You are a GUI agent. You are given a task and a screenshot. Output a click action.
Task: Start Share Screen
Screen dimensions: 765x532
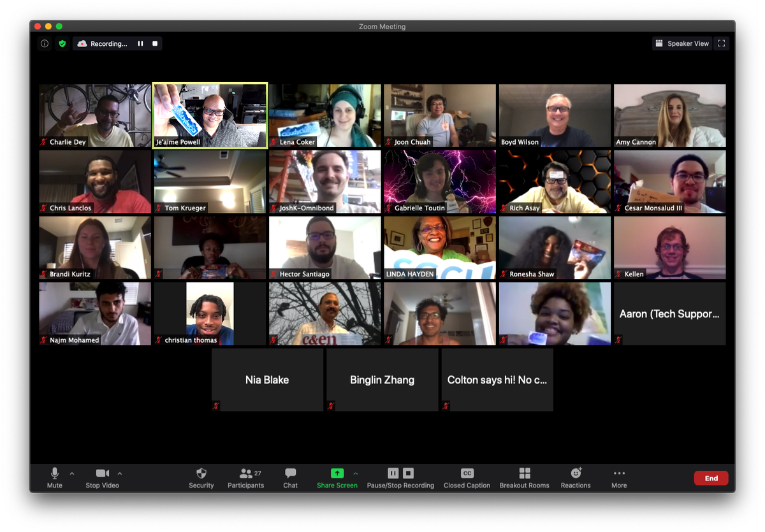[337, 477]
